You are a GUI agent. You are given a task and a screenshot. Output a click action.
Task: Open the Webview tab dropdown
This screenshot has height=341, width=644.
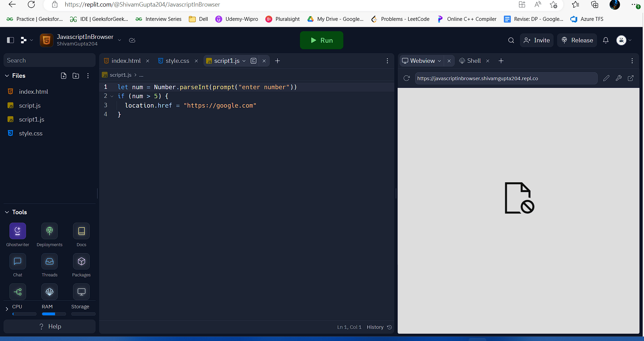[x=440, y=61]
